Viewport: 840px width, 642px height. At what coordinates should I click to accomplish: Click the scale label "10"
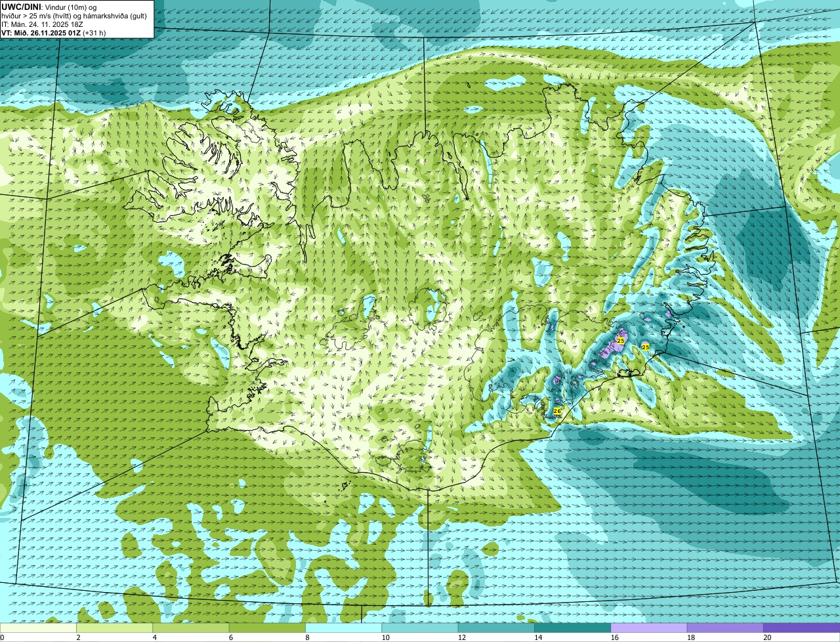tap(385, 637)
